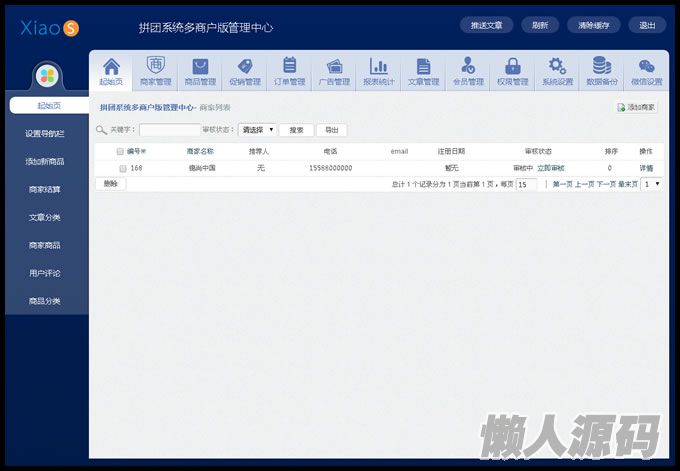This screenshot has width=680, height=471.
Task: Click the 排序 column header
Action: pos(611,151)
